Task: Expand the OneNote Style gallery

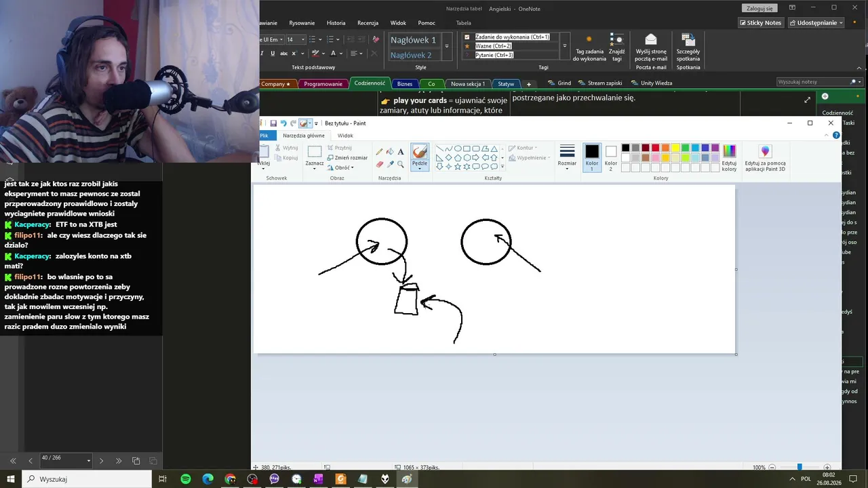Action: coord(446,46)
